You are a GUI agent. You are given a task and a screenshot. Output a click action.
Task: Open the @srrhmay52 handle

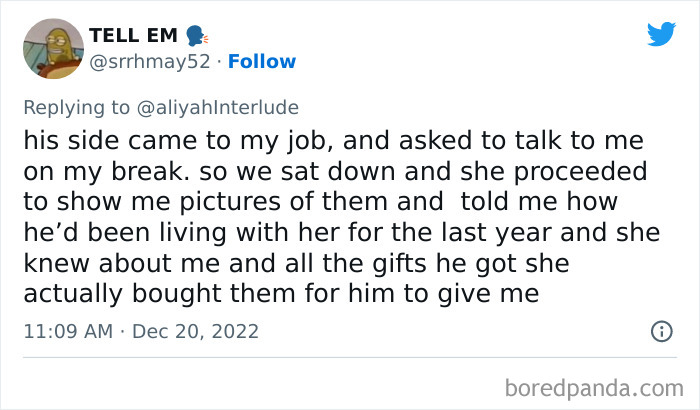(x=151, y=61)
